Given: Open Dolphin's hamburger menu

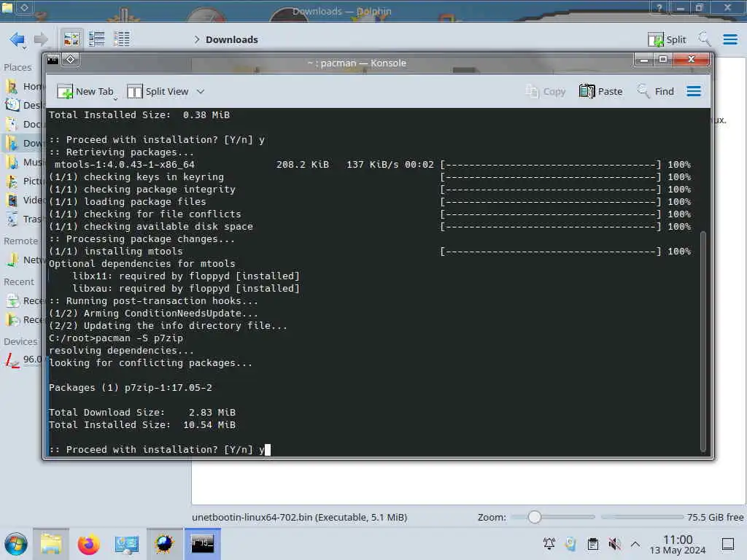Looking at the screenshot, I should (x=729, y=39).
